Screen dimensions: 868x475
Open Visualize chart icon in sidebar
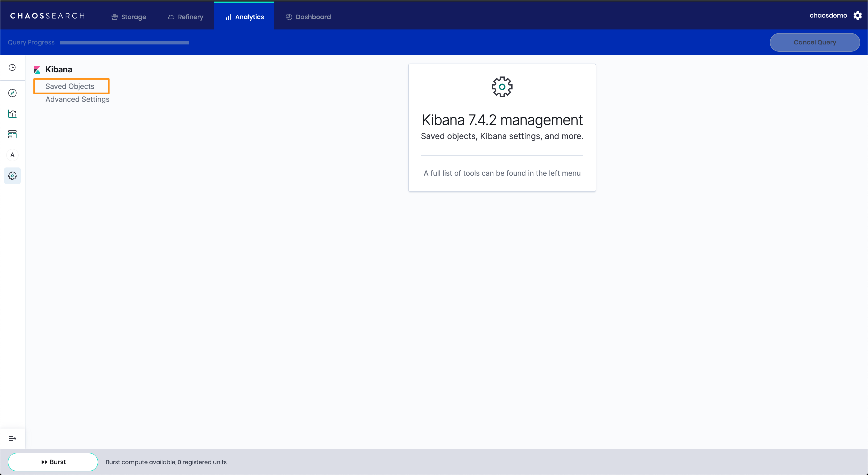pos(12,114)
